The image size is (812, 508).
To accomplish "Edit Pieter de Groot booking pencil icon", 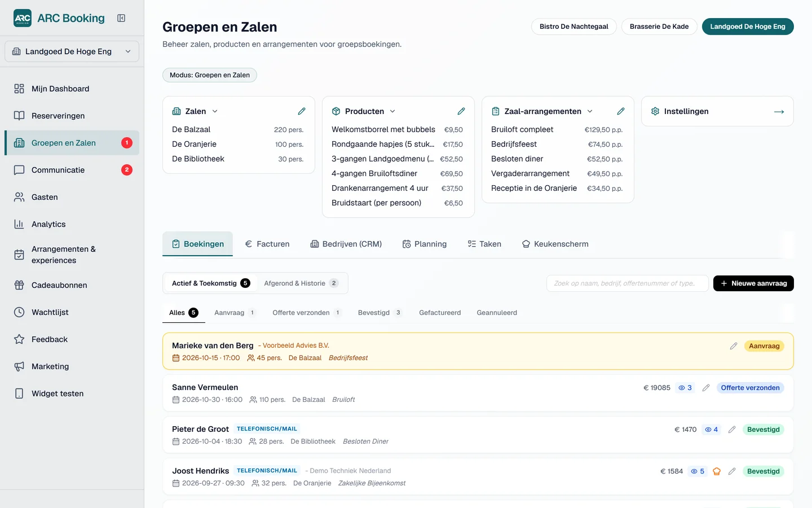I will (732, 430).
